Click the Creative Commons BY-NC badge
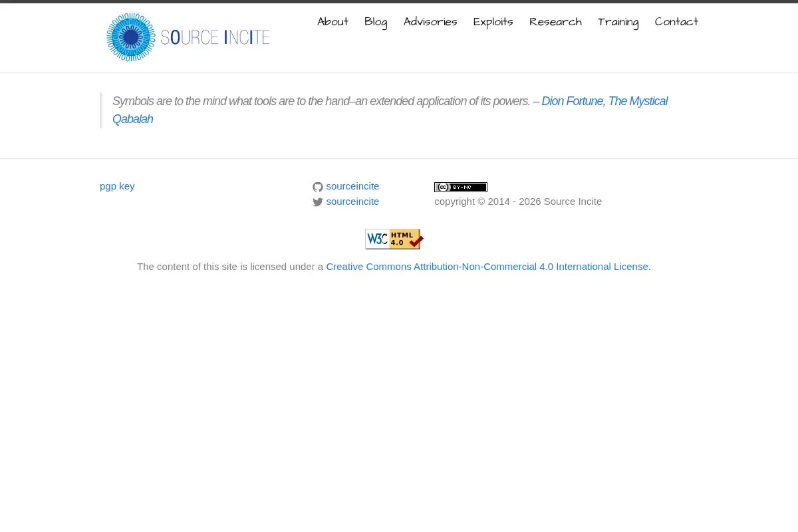 click(x=461, y=187)
